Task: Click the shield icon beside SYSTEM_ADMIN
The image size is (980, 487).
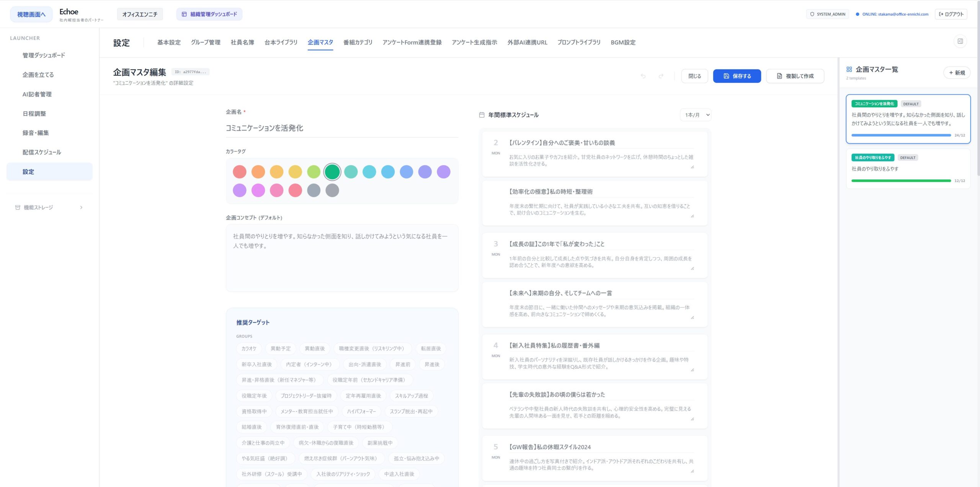Action: (x=812, y=14)
